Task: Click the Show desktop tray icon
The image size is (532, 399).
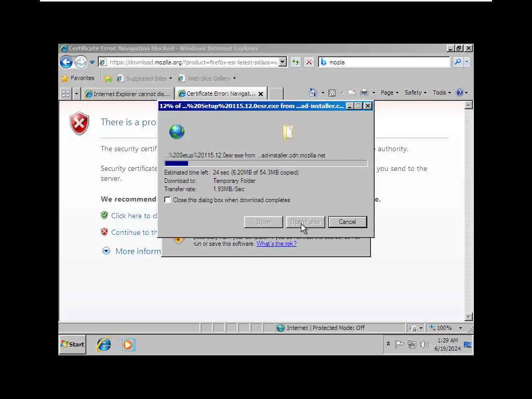Action: click(x=468, y=345)
